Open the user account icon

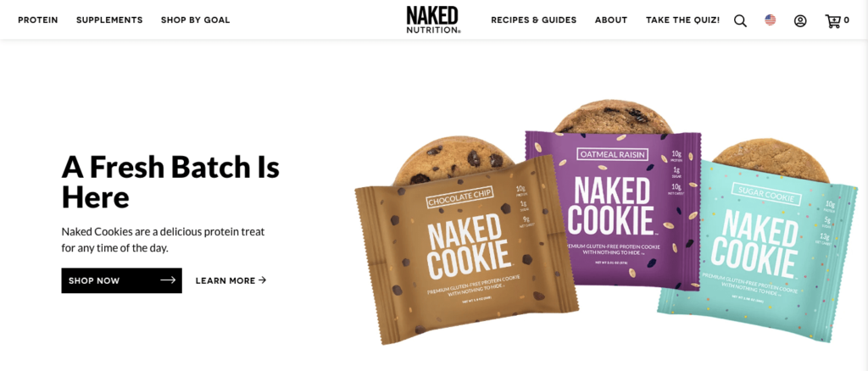click(800, 21)
